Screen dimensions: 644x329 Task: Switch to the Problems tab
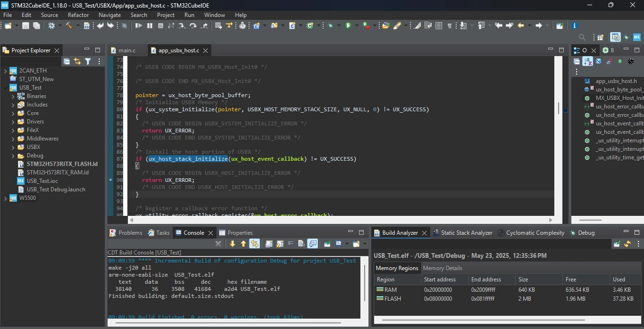click(125, 232)
